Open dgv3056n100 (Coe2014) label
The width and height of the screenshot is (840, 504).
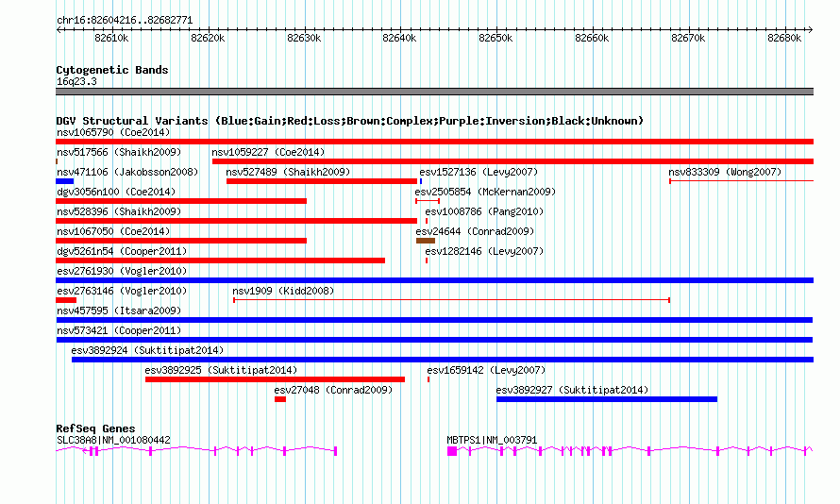click(x=116, y=192)
